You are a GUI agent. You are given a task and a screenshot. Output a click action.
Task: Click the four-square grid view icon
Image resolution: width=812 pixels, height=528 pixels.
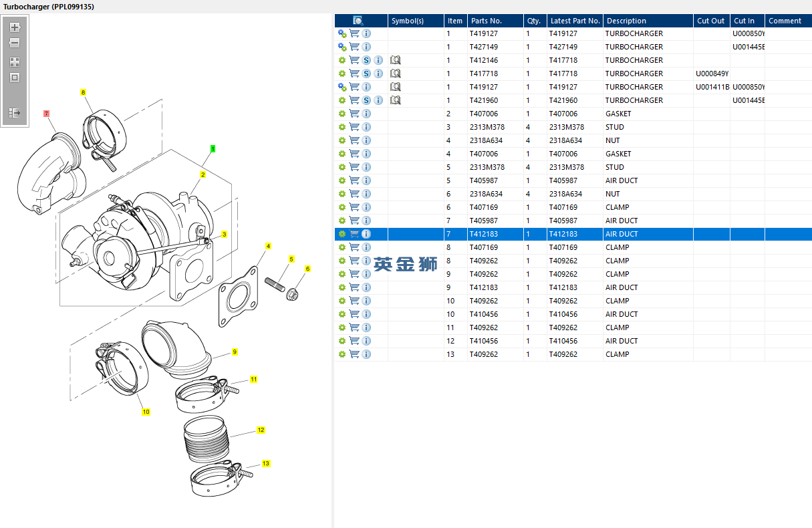coord(15,61)
